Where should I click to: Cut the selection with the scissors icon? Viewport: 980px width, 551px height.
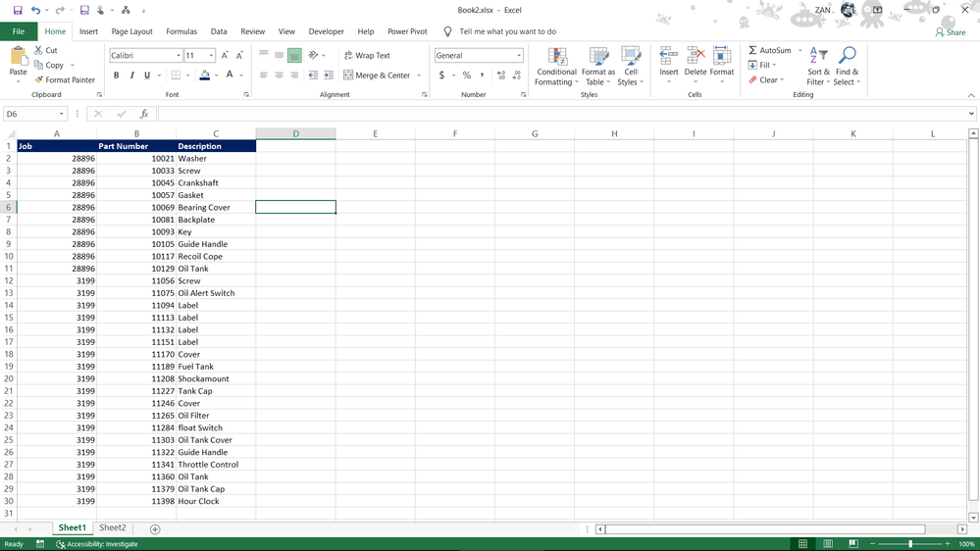pos(46,50)
